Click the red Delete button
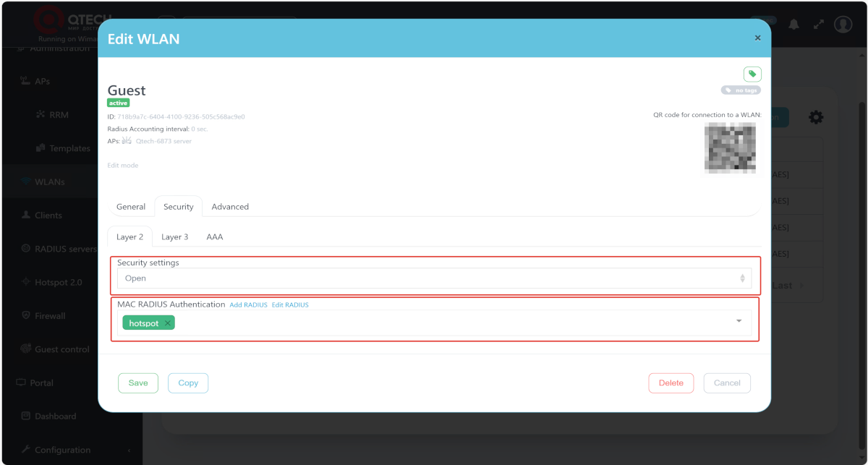This screenshot has width=868, height=465. (671, 383)
